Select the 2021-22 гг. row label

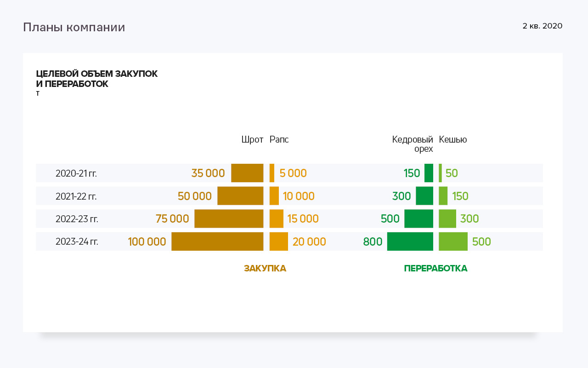click(76, 196)
